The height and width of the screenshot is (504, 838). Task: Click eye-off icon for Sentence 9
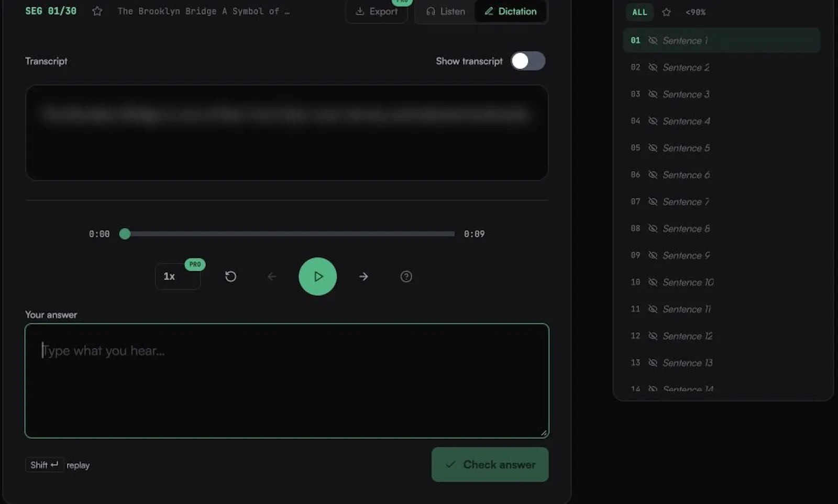[x=653, y=255]
